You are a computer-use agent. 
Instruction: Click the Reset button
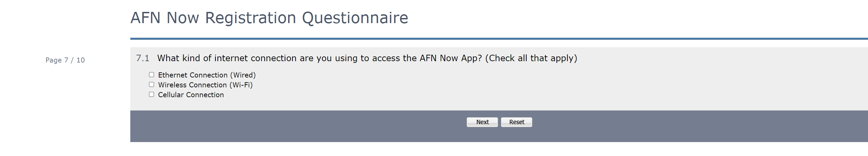[x=516, y=122]
